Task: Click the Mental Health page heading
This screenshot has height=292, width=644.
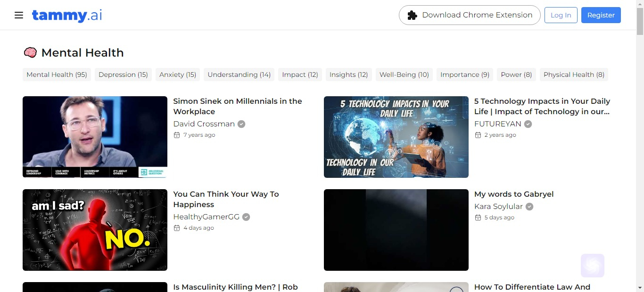Action: [x=83, y=53]
